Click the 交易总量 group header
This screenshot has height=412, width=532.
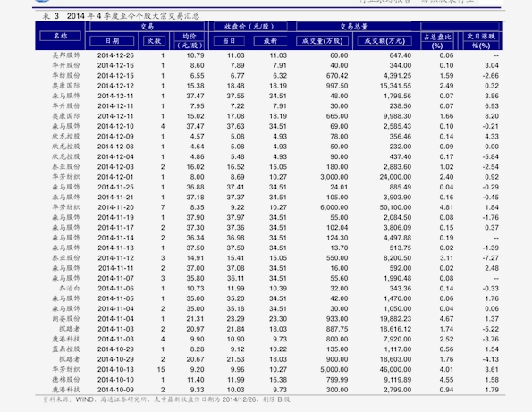(x=354, y=27)
